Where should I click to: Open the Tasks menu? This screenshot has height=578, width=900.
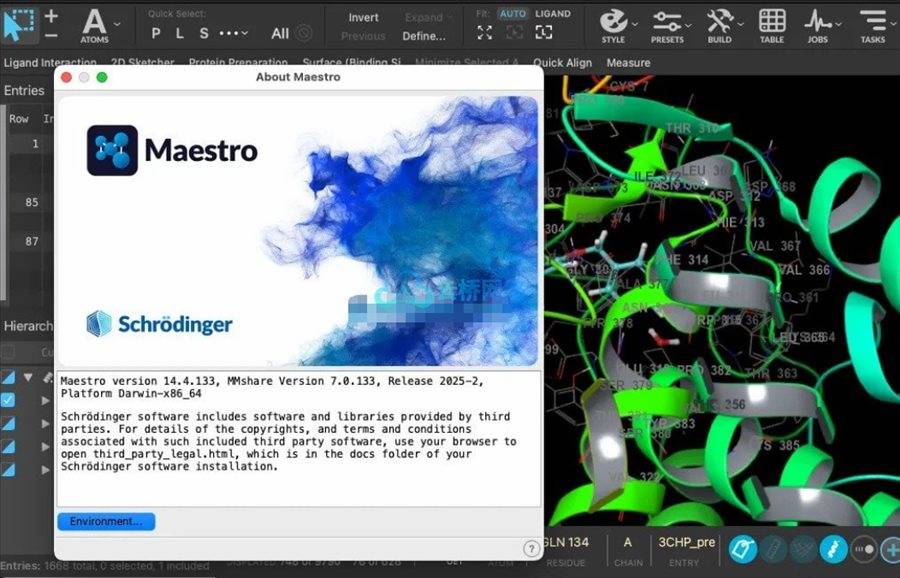[x=873, y=26]
